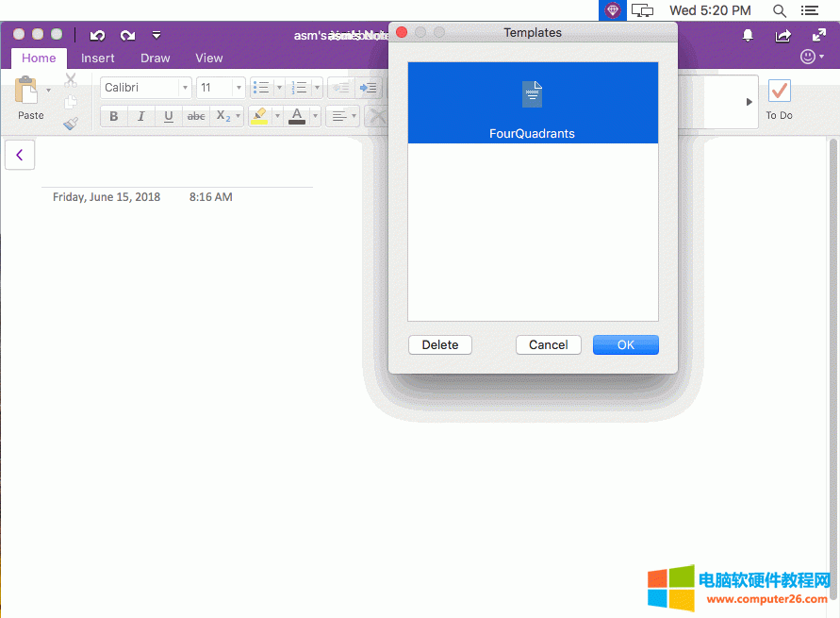840x618 pixels.
Task: Click the Format Painter brush icon
Action: coord(71,124)
